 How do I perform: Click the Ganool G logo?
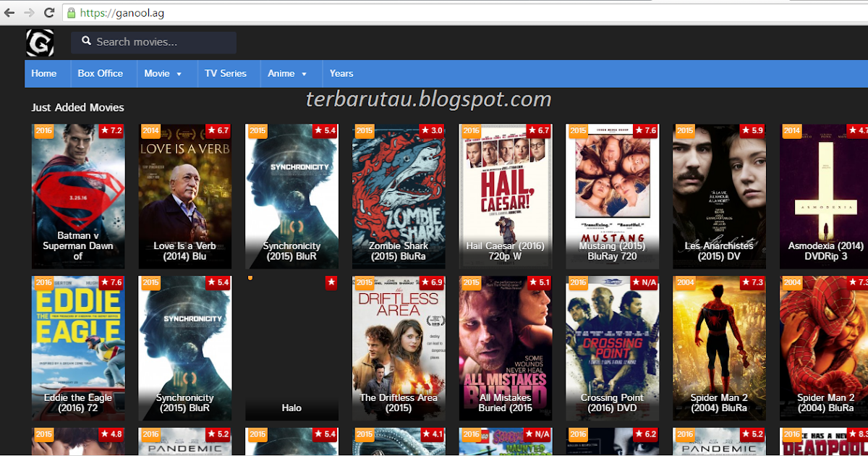point(41,43)
